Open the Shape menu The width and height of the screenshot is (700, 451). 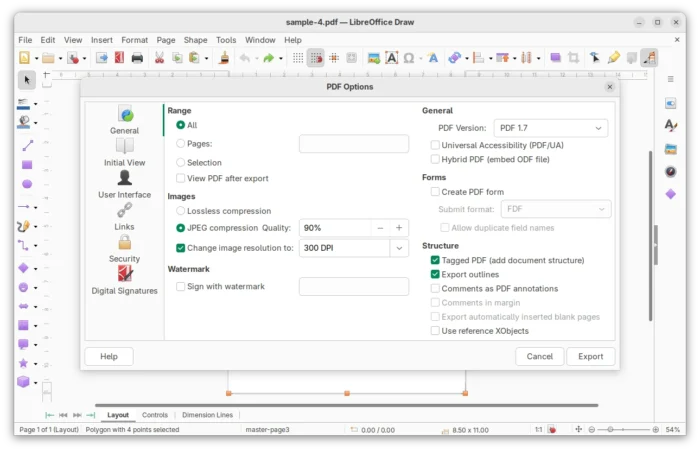pyautogui.click(x=196, y=40)
